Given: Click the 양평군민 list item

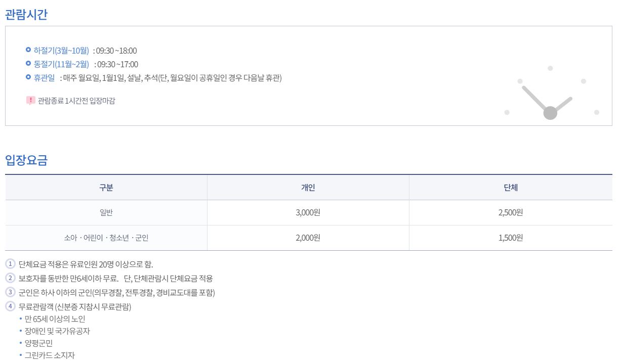Looking at the screenshot, I should click(38, 343).
